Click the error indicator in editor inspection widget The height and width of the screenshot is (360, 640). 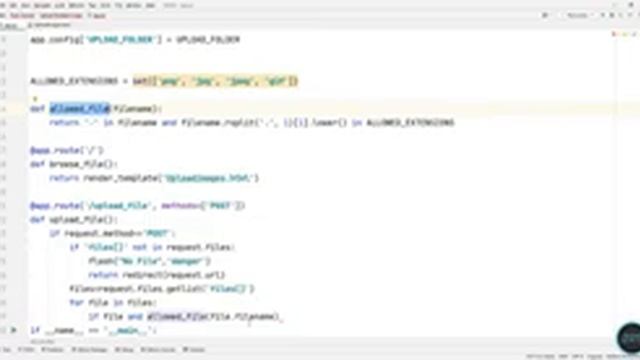coord(614,35)
